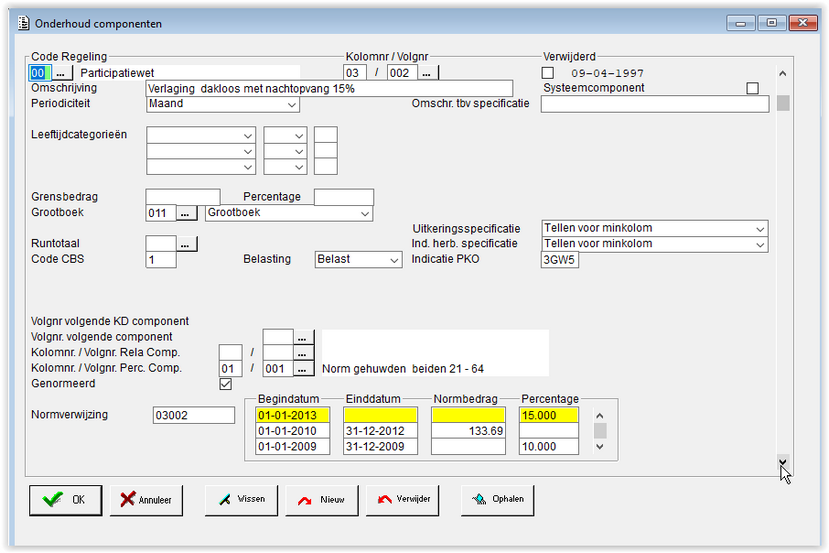Select Percentage cell 15.000

(549, 415)
